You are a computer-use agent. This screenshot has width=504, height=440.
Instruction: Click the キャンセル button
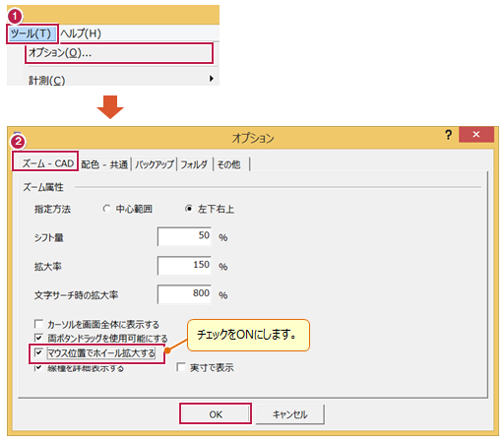[290, 414]
